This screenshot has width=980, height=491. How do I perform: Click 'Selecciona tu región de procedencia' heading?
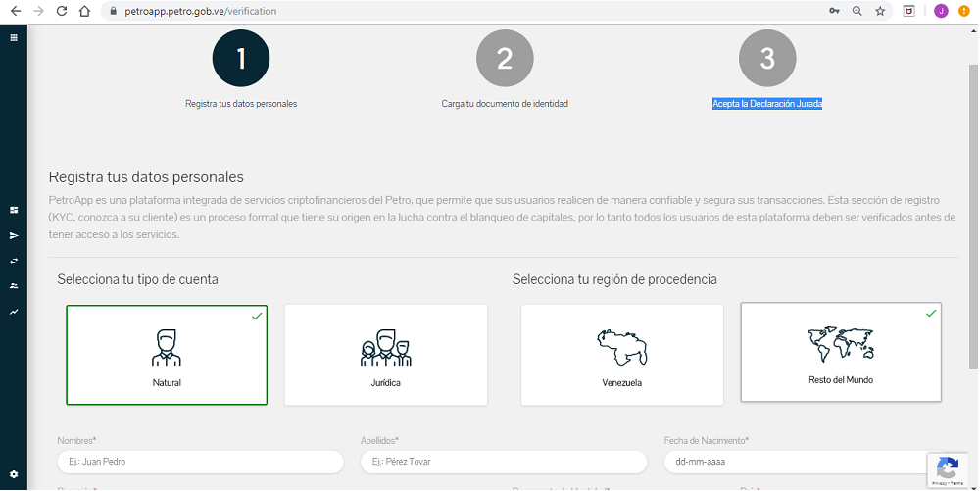click(x=614, y=279)
